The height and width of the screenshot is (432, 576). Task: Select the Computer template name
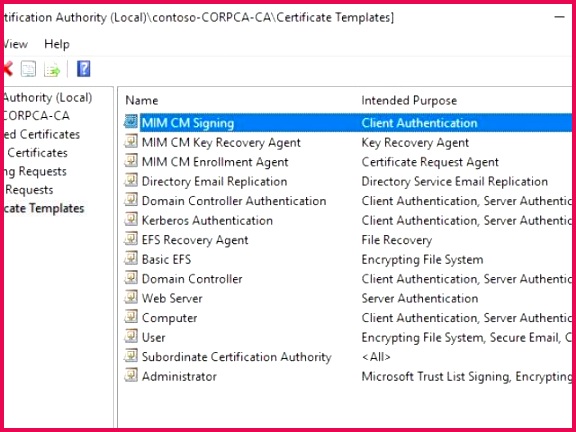click(x=169, y=318)
